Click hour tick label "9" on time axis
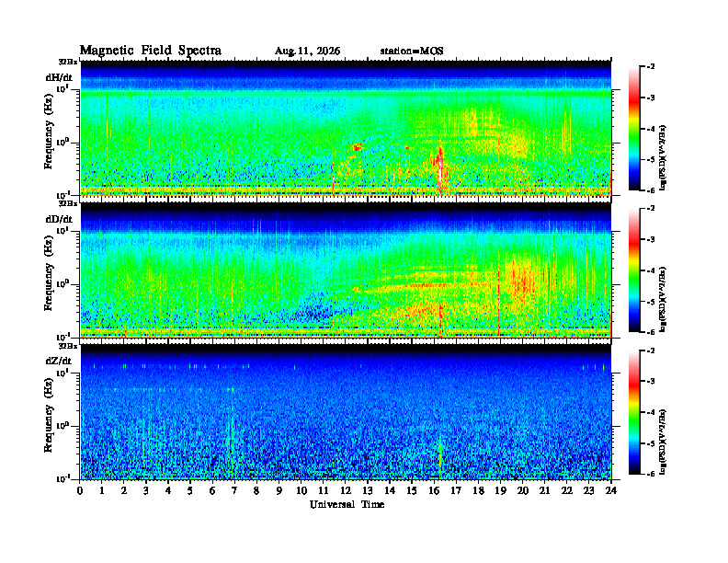 point(279,491)
